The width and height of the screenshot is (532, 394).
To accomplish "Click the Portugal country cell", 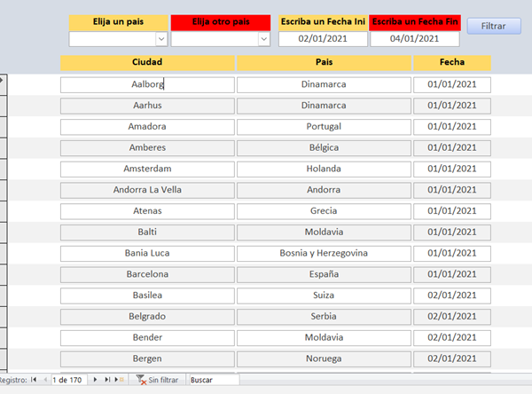I will pyautogui.click(x=324, y=127).
